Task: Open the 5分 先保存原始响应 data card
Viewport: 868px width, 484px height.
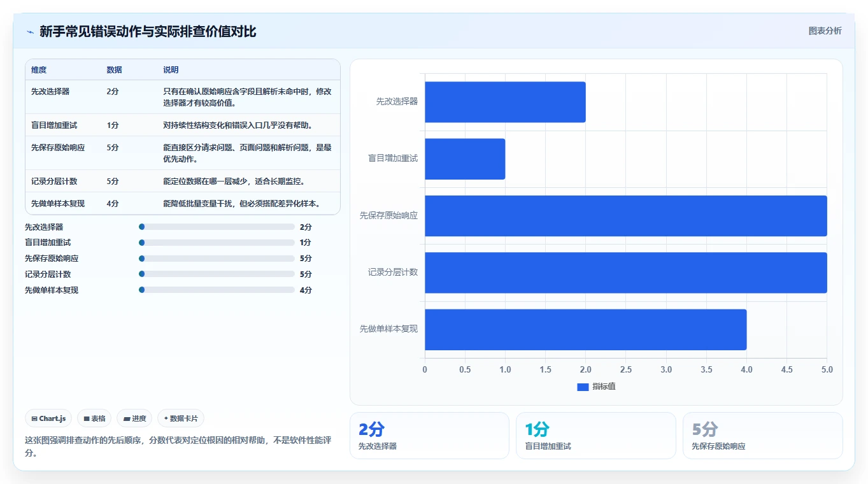Action: pyautogui.click(x=762, y=436)
